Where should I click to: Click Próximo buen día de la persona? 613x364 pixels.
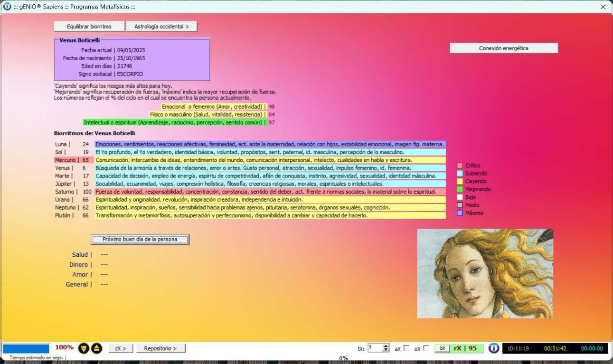(x=140, y=239)
